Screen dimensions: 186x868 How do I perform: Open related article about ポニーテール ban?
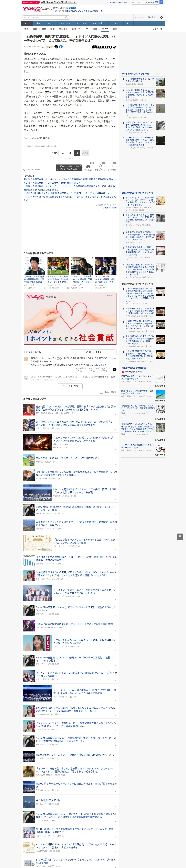[70, 198]
